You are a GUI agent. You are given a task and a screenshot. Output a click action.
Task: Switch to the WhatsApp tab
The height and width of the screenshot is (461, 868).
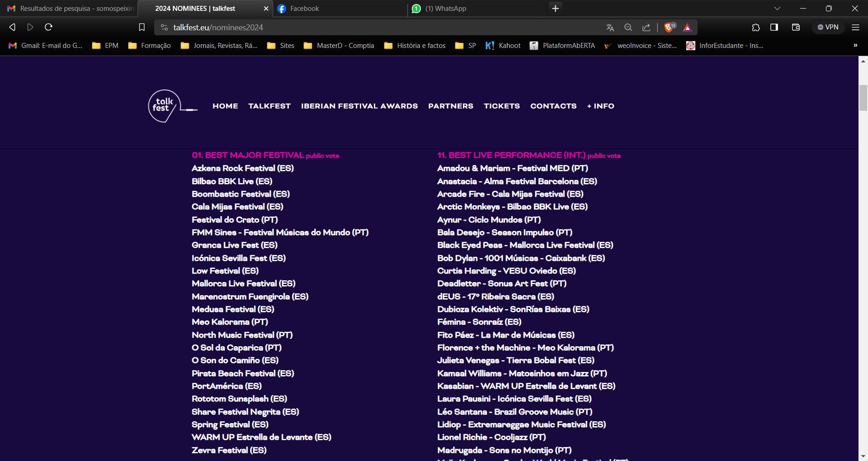pos(475,9)
